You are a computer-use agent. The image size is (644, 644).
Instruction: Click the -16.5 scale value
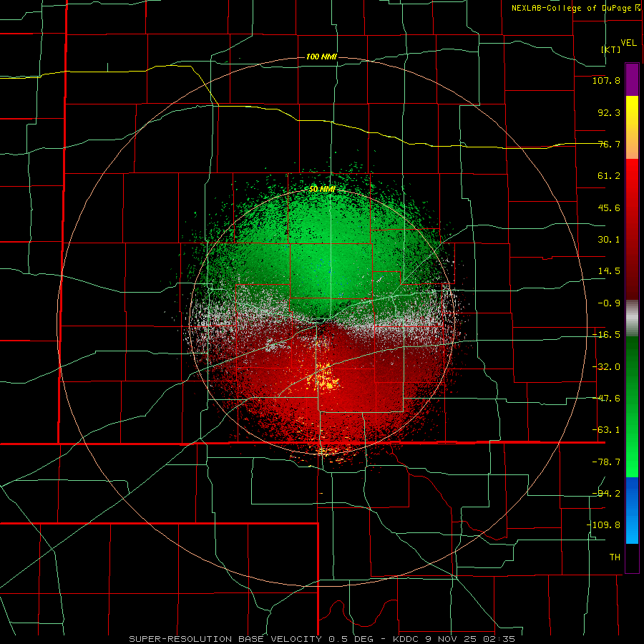tap(606, 335)
